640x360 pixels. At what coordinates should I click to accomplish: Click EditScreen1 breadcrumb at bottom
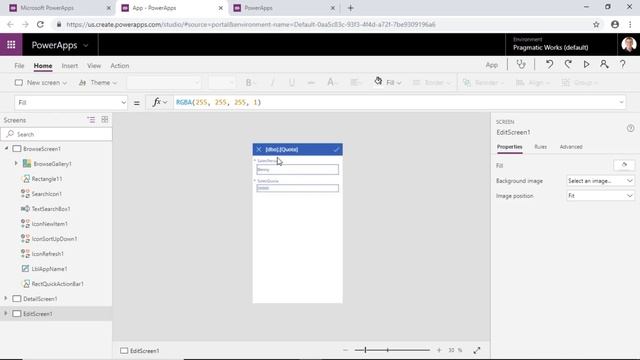point(140,351)
